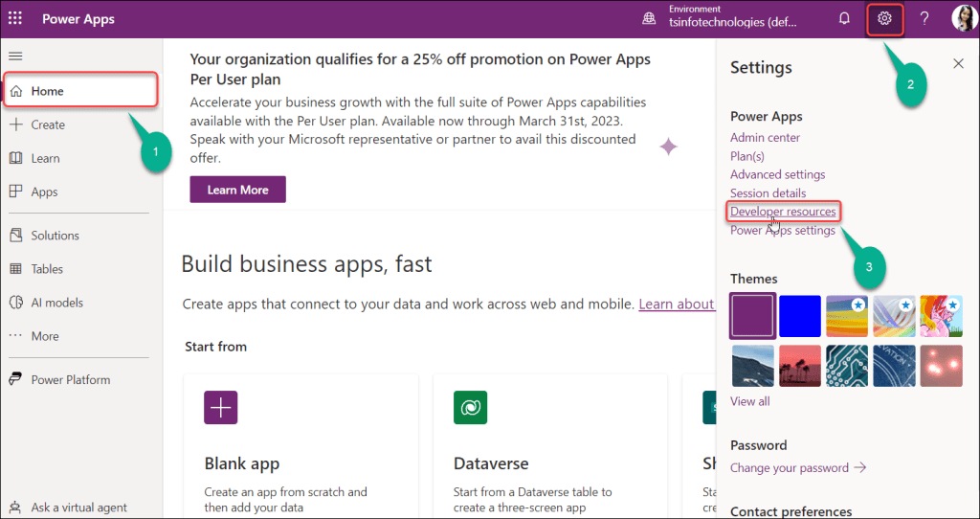Click the Learn More promotion button
This screenshot has width=980, height=519.
[237, 190]
